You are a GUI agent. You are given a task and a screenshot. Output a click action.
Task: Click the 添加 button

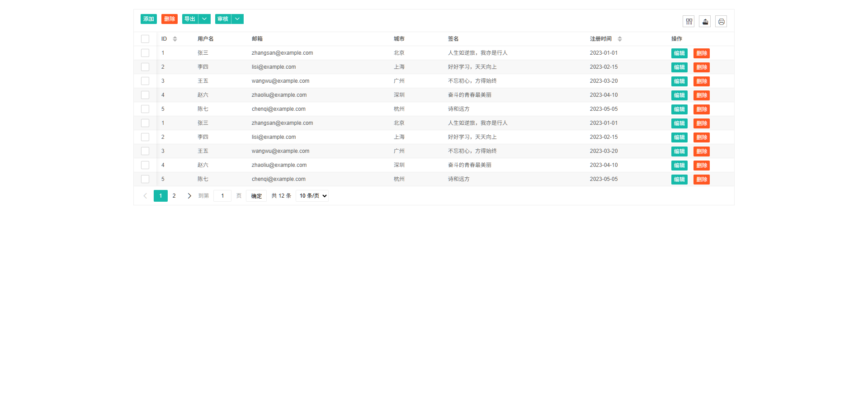(x=149, y=19)
